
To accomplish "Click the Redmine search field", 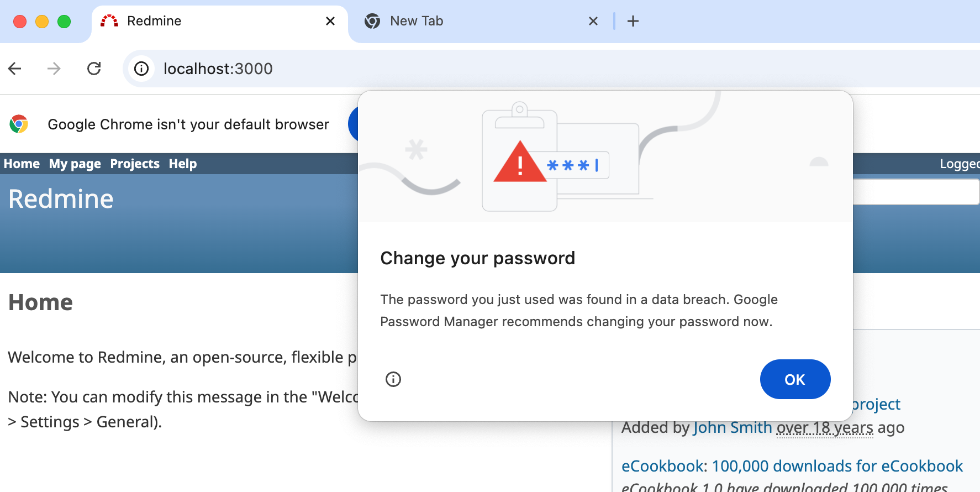I will 916,192.
